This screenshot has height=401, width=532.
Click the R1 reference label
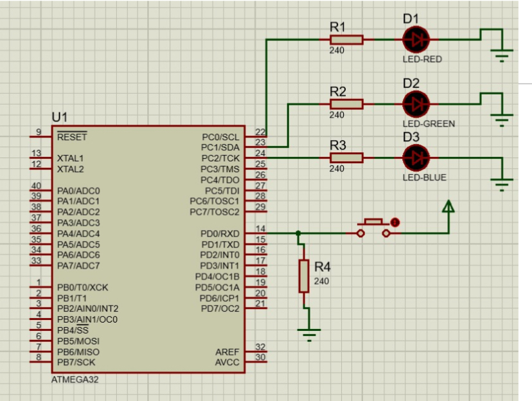337,27
